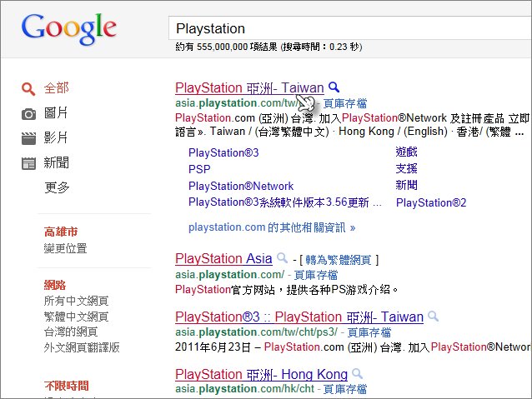Screen dimensions: 532x399
Task: Click the Google logo
Action: click(x=69, y=29)
